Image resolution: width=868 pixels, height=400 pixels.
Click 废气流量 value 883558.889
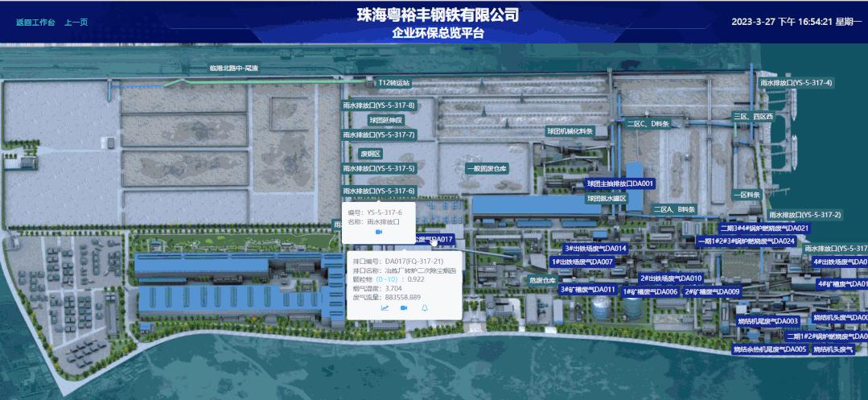402,298
